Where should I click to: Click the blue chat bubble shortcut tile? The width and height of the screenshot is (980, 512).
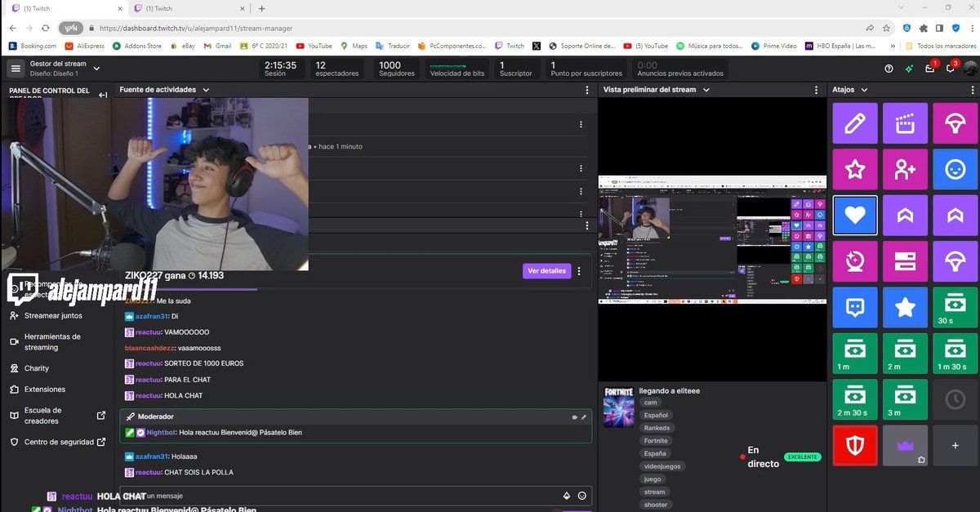855,308
